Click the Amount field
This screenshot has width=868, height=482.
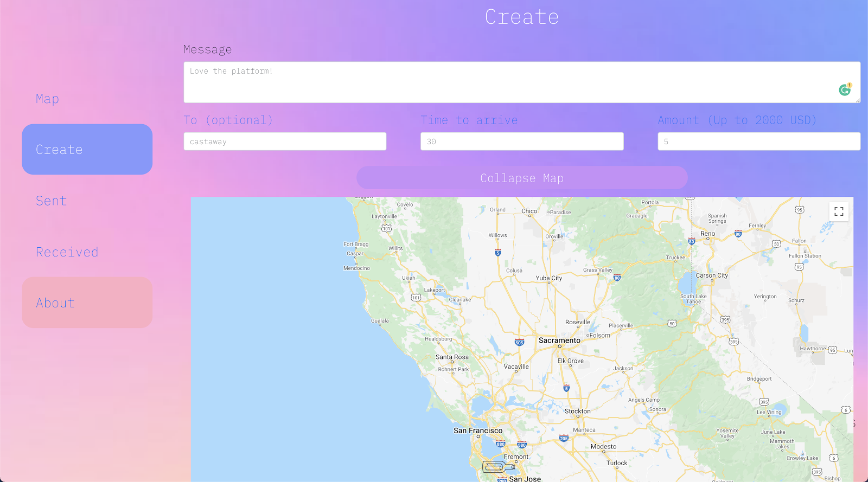(x=759, y=142)
